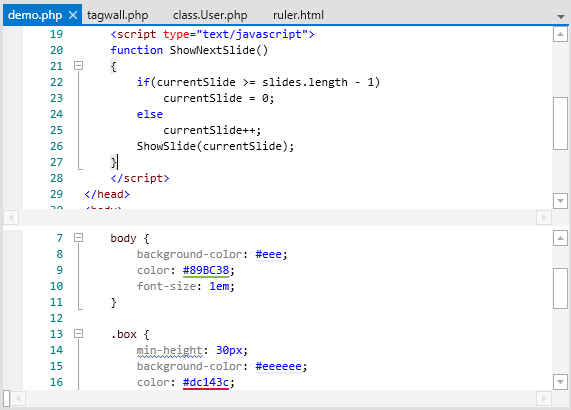Click the '1em' value on line 10
This screenshot has height=410, width=571.
pyautogui.click(x=219, y=286)
